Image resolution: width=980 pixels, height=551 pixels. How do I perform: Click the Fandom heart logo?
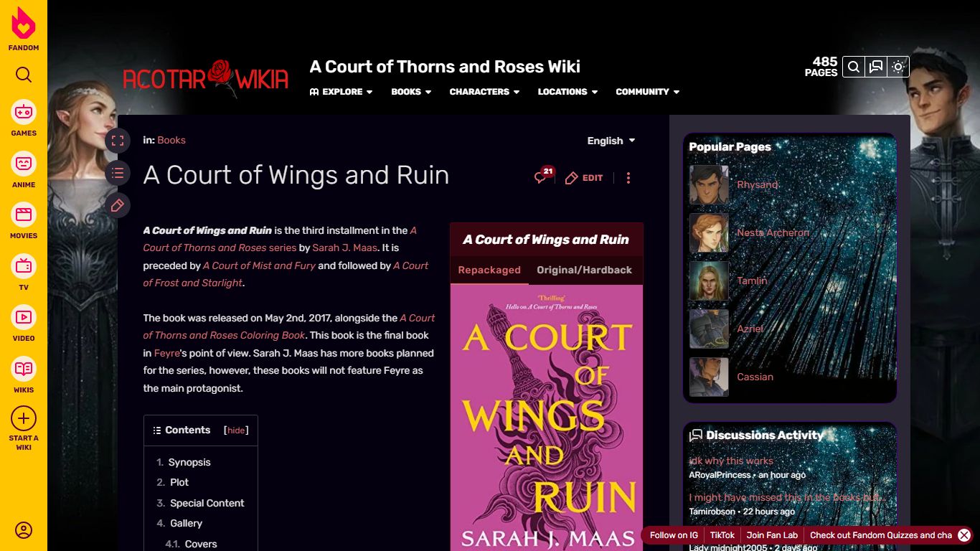(x=24, y=23)
